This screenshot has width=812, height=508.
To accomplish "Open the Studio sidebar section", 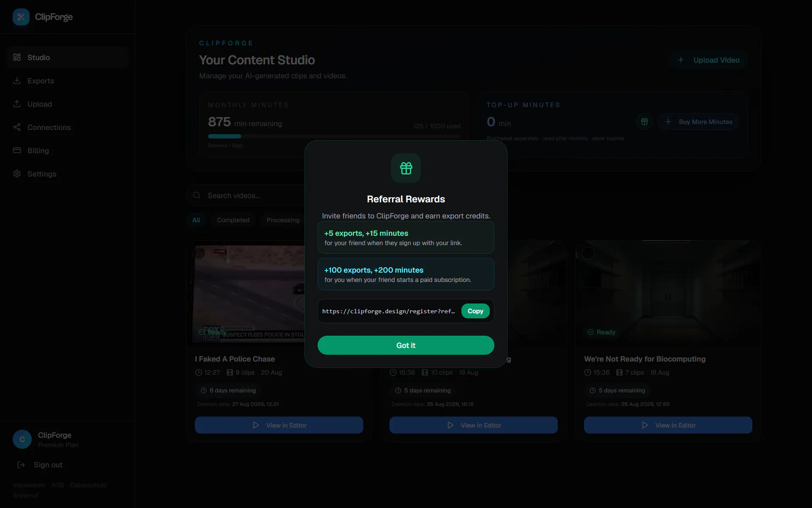I will click(x=68, y=58).
